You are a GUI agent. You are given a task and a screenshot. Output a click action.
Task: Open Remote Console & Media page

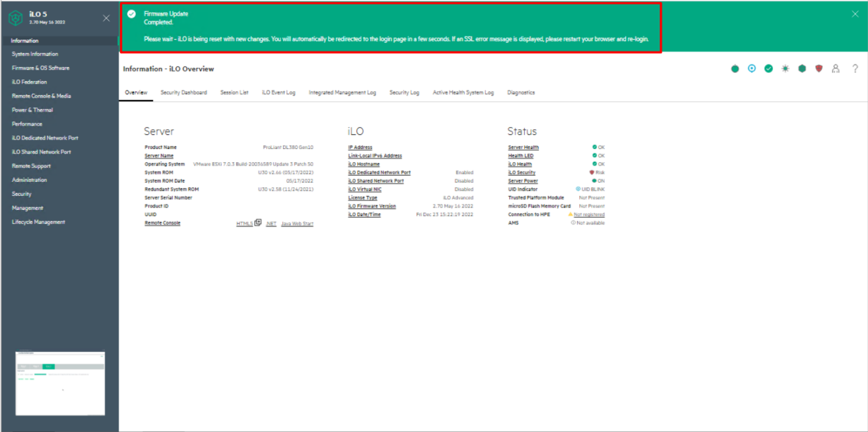41,96
